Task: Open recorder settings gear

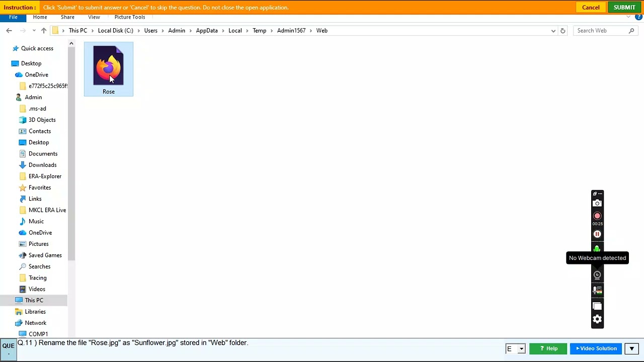Action: pyautogui.click(x=597, y=319)
